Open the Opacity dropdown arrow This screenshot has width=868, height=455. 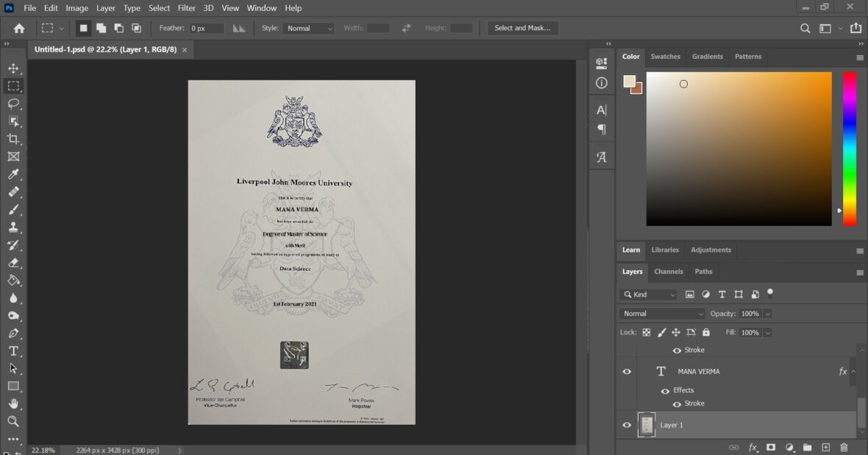click(x=767, y=314)
